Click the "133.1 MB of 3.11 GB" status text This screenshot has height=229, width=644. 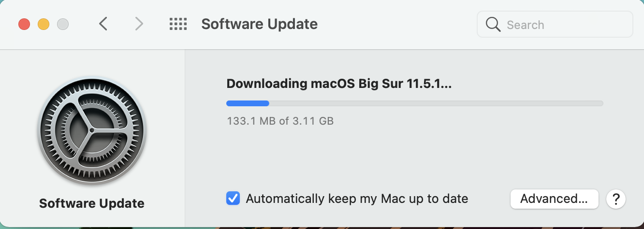click(280, 121)
